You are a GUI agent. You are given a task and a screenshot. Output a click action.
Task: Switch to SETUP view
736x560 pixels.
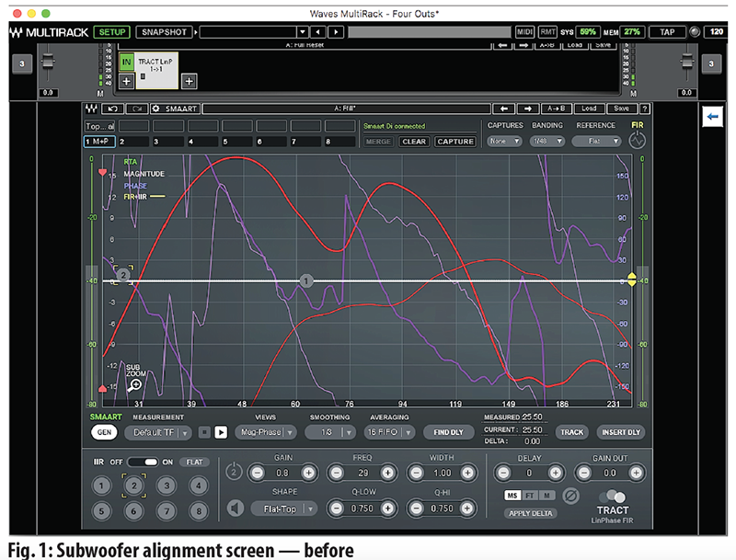click(112, 32)
